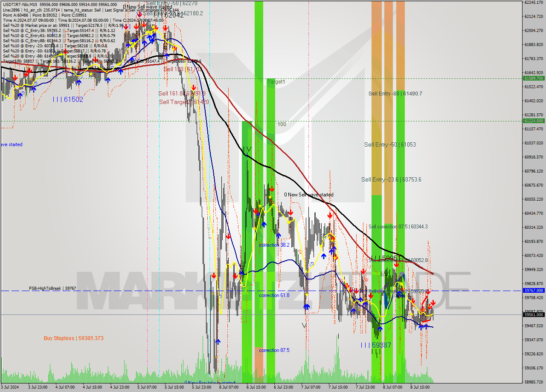Click the '4 Jul 07:00' time axis label

pos(66,387)
